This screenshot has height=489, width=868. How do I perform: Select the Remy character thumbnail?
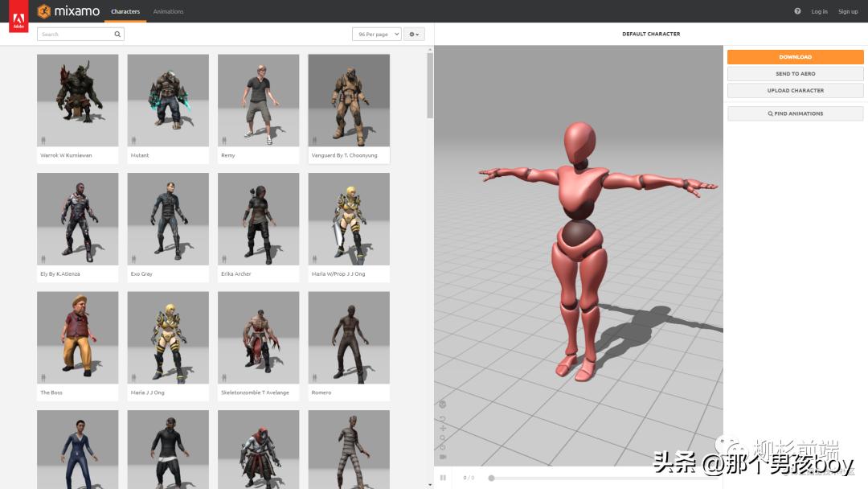tap(258, 100)
